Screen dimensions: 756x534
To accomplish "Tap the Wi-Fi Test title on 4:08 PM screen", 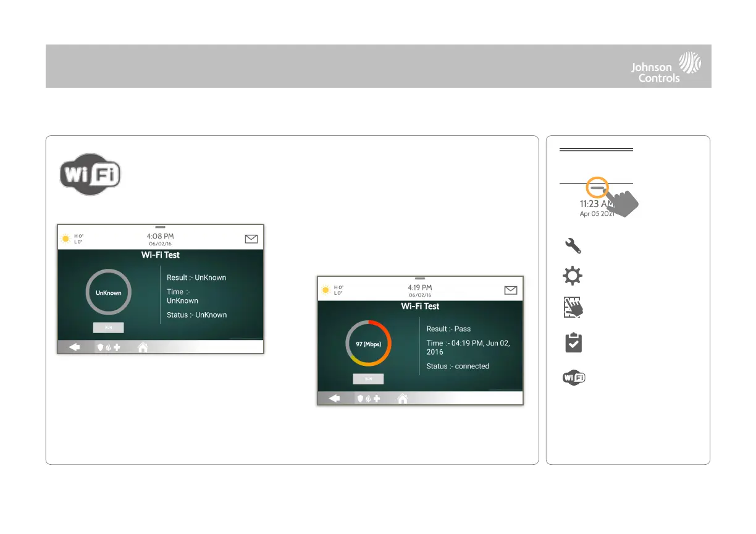I will coord(161,255).
